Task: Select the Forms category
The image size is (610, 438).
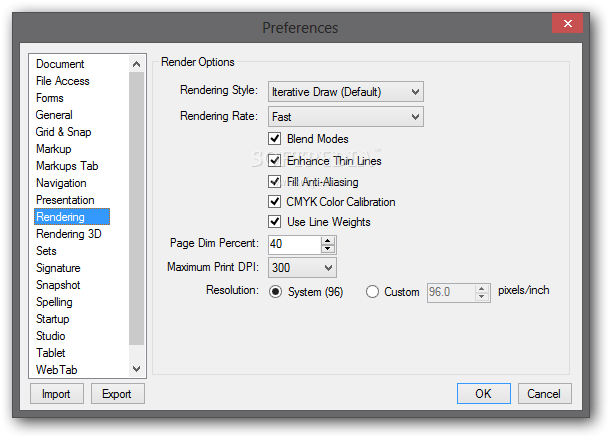Action: click(x=49, y=98)
